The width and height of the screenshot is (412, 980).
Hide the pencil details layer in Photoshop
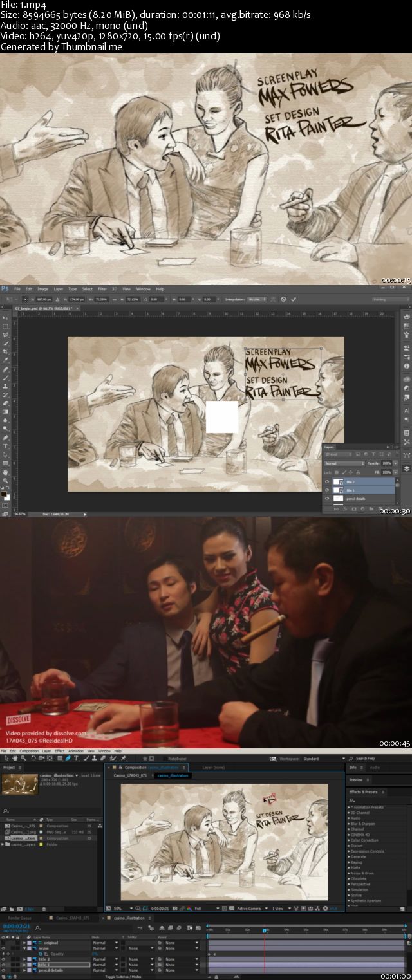coord(327,499)
